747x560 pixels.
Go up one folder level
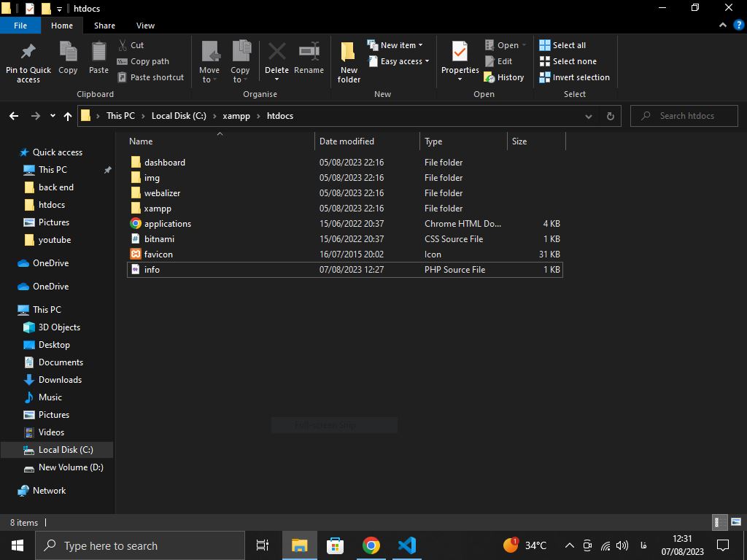tap(68, 116)
